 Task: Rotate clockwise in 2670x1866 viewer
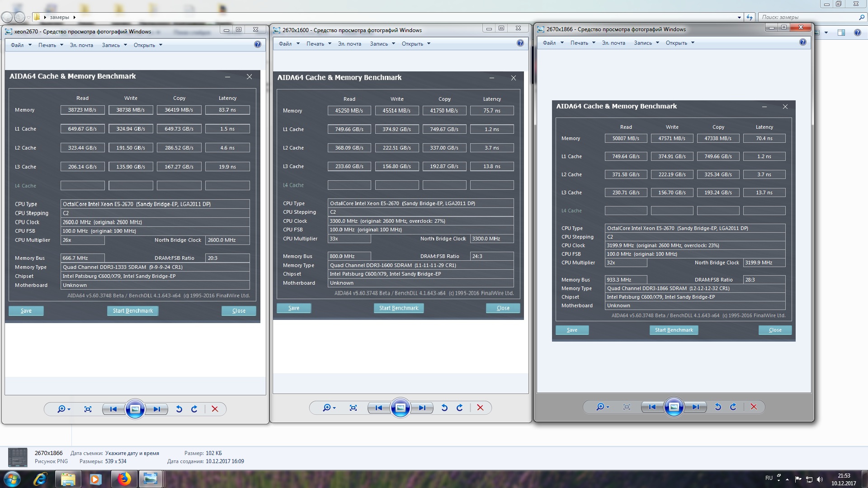click(x=733, y=407)
